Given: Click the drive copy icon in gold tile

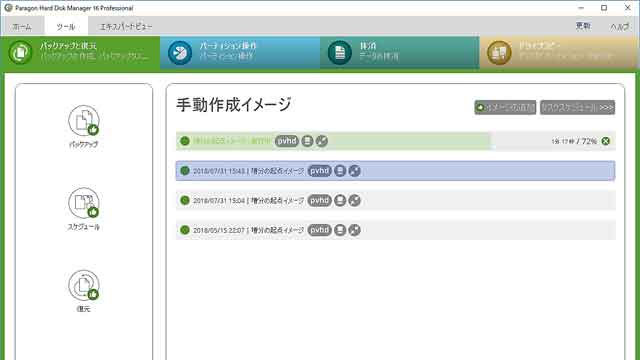Looking at the screenshot, I should 499,53.
